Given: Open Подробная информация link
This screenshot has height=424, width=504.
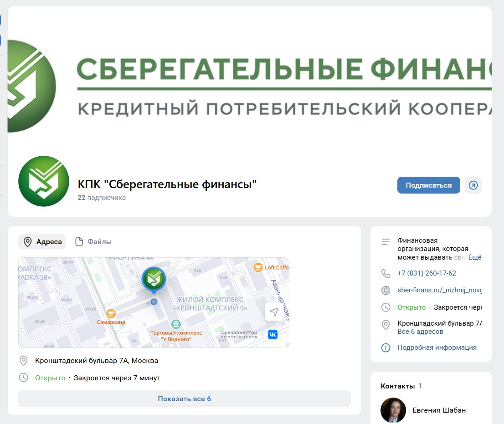Looking at the screenshot, I should pos(437,347).
